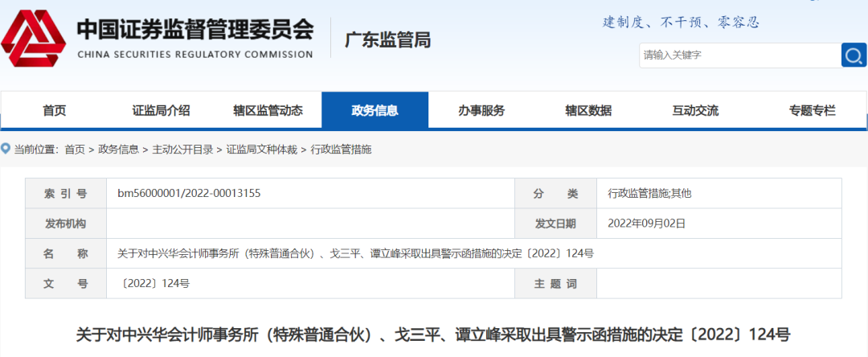Select the 政务信息 navigation tab

[375, 111]
